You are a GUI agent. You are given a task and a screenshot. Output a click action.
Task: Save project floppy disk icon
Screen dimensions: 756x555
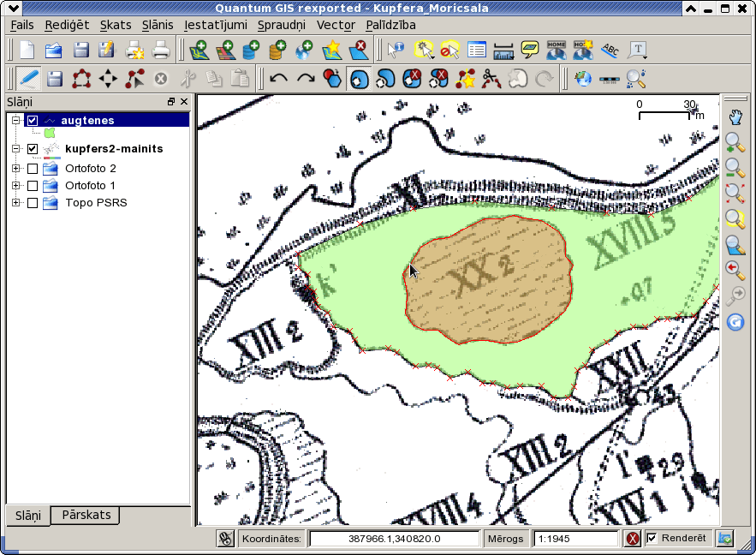pos(80,51)
